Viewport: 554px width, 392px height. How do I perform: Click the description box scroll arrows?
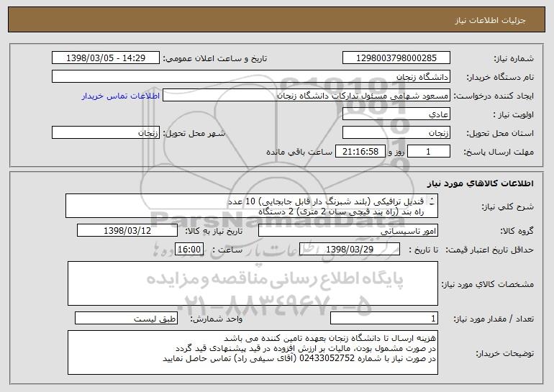[x=432, y=201]
